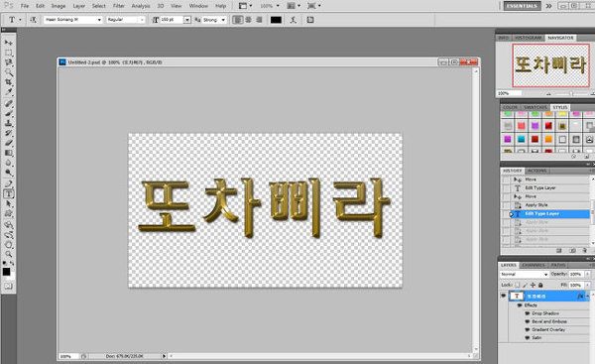This screenshot has height=364, width=595.
Task: Select the Gradient tool
Action: tap(8, 153)
